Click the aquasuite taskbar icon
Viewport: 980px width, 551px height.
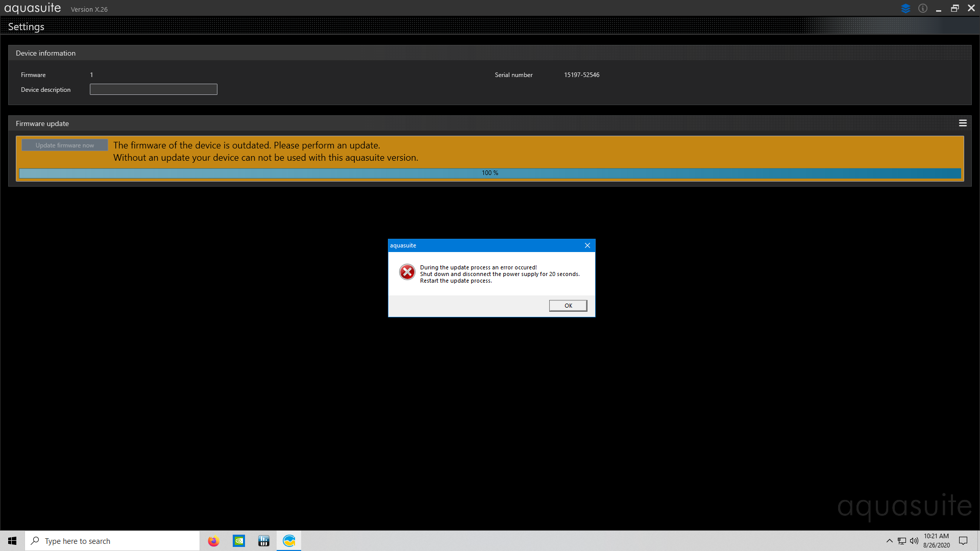click(289, 541)
